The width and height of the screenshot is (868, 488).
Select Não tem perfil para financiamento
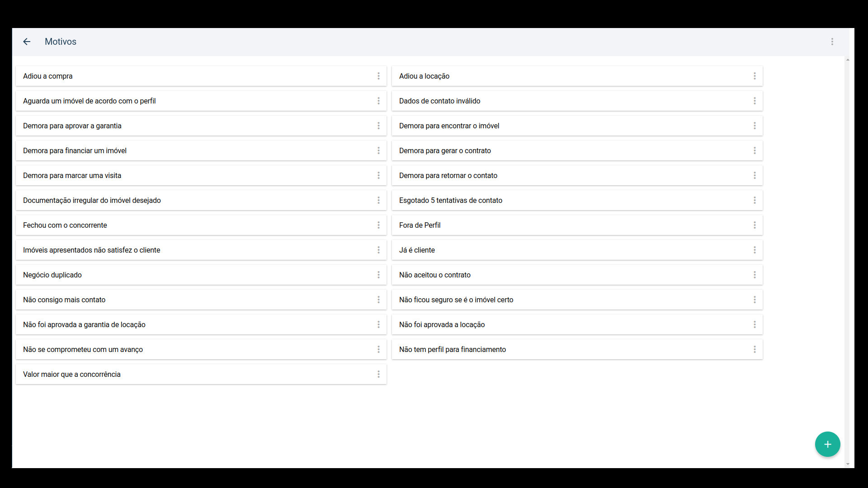click(x=577, y=349)
